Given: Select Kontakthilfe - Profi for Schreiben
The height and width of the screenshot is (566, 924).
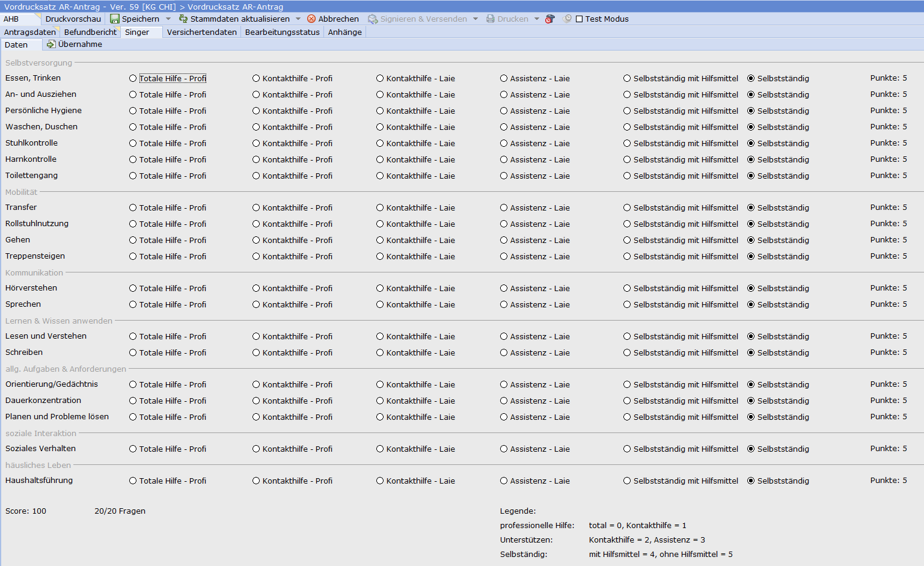Looking at the screenshot, I should [x=256, y=353].
